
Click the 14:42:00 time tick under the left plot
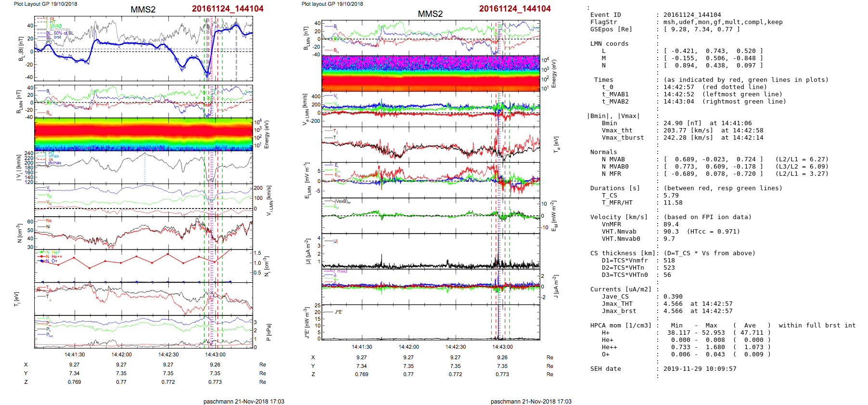(121, 354)
